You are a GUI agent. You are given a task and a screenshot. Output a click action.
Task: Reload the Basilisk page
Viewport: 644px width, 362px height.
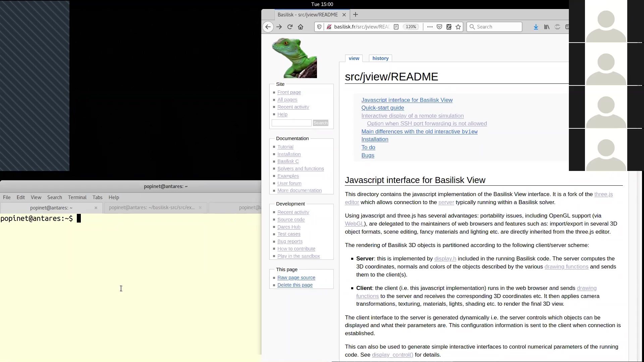point(290,27)
